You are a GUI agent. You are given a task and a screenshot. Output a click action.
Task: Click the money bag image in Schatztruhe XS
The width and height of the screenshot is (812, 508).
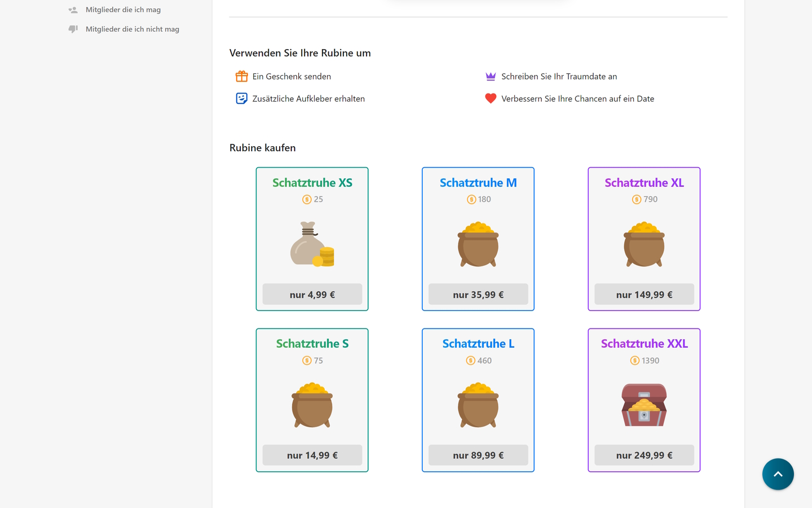pyautogui.click(x=312, y=244)
